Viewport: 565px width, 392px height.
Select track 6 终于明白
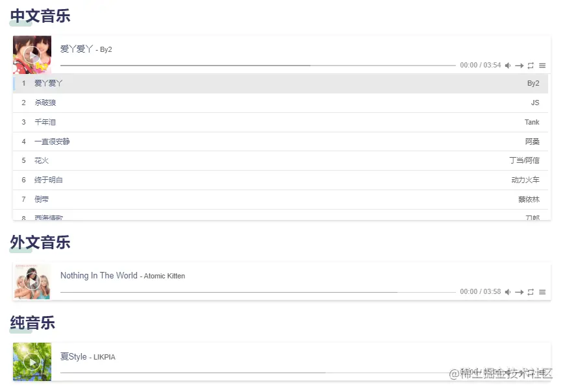(281, 180)
